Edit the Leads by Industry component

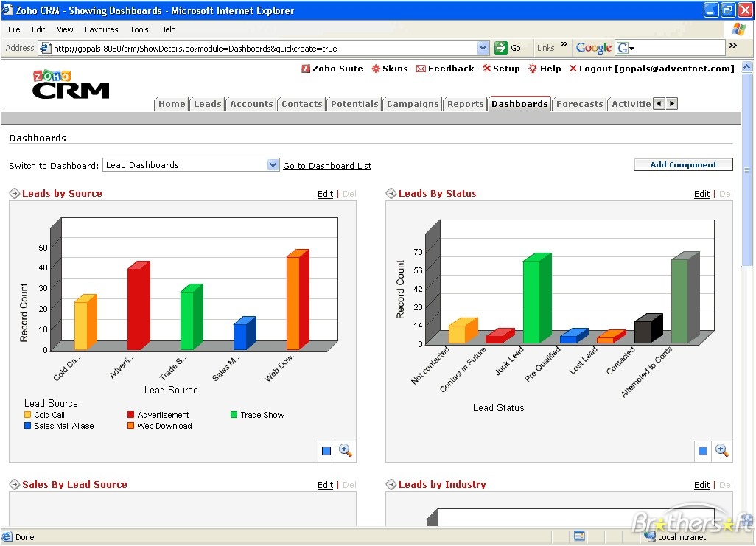click(701, 485)
